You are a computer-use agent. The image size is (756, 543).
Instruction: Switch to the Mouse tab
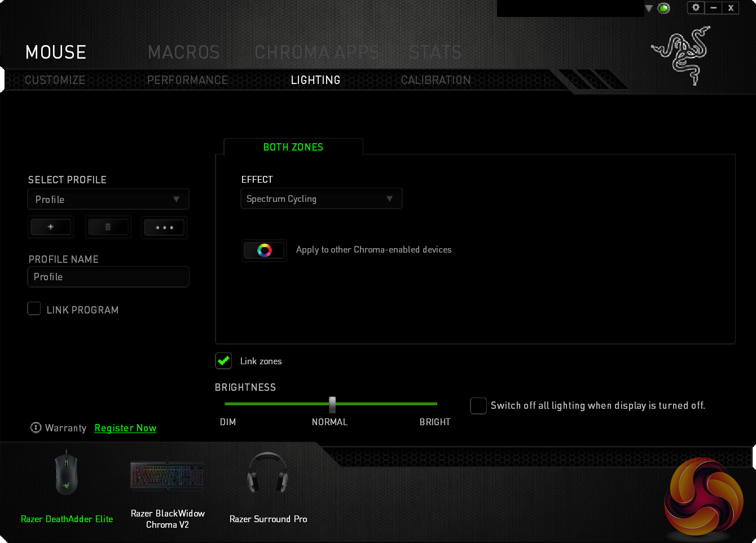pos(56,52)
